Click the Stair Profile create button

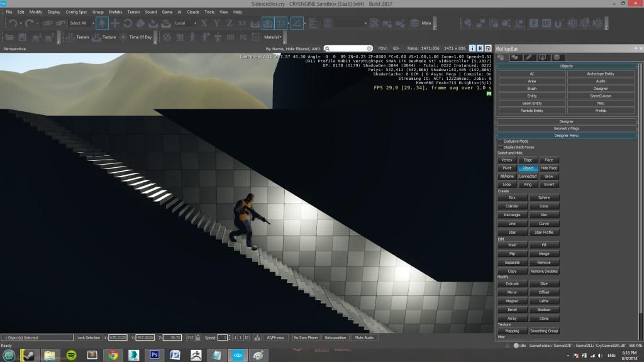coord(543,232)
